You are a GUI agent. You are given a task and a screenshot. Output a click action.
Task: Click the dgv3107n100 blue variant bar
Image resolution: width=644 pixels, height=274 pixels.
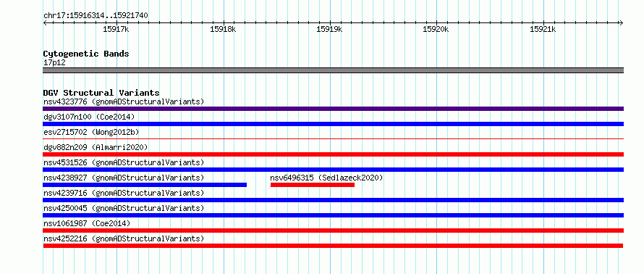[x=333, y=124]
